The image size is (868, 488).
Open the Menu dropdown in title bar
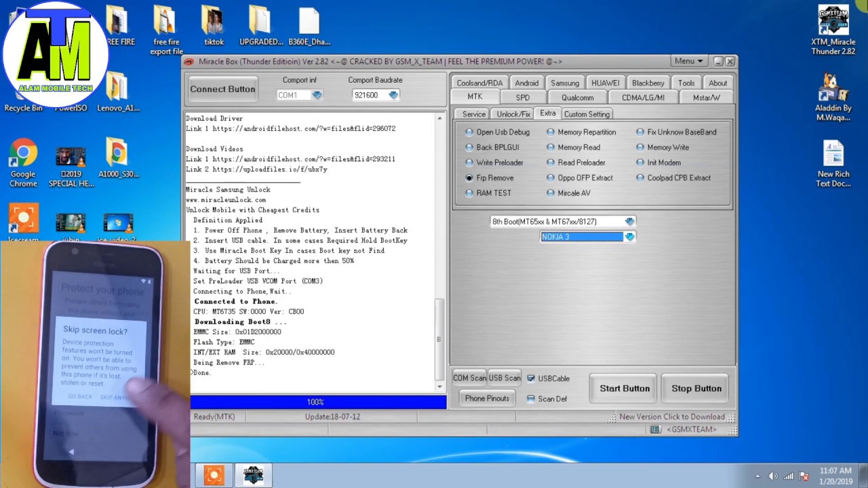[688, 61]
